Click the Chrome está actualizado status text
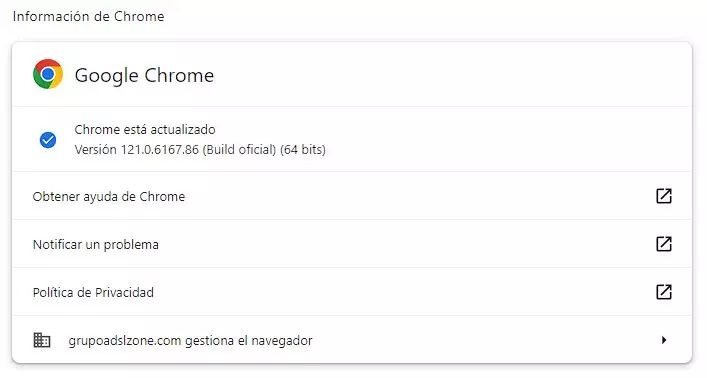 coord(145,129)
